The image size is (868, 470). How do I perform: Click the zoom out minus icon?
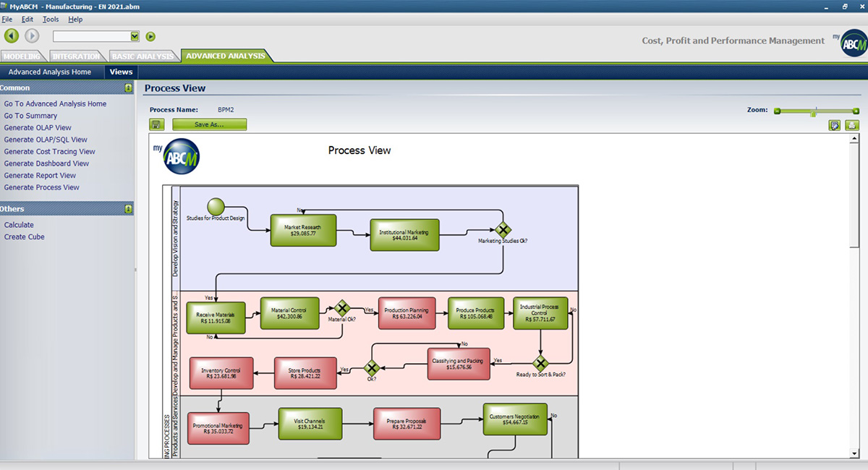(777, 111)
